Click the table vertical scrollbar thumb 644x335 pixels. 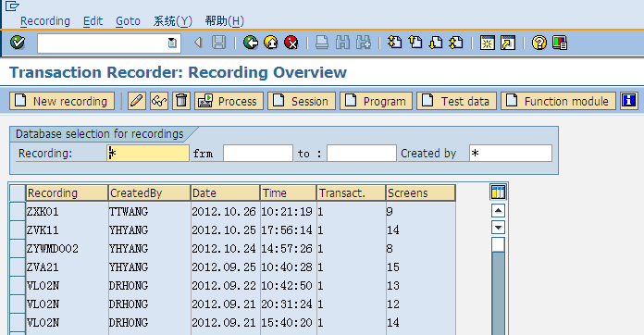click(498, 244)
